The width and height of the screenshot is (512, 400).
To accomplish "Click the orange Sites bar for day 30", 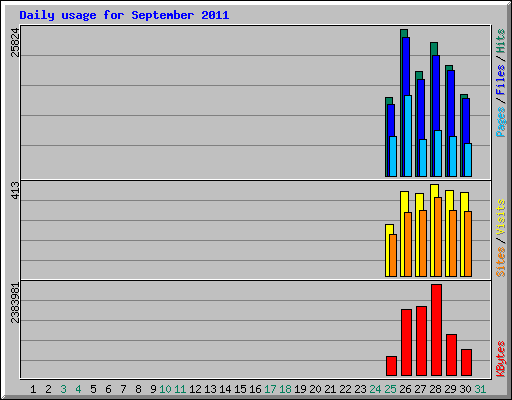I will pyautogui.click(x=468, y=244).
